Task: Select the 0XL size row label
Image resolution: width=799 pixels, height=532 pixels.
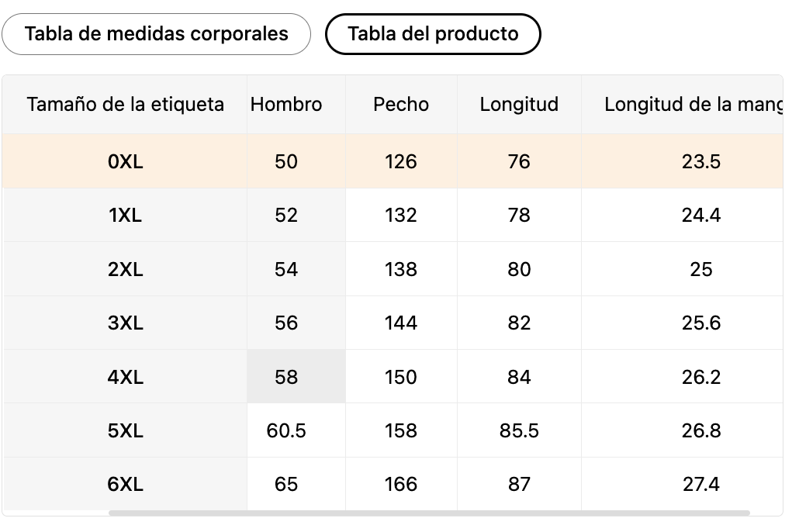Action: click(126, 161)
